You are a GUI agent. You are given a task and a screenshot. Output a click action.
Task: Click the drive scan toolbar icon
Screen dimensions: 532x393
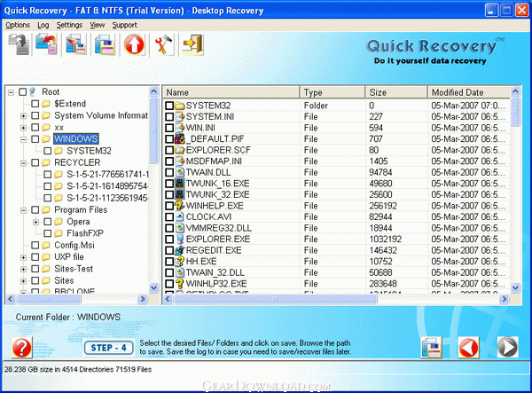click(x=20, y=44)
